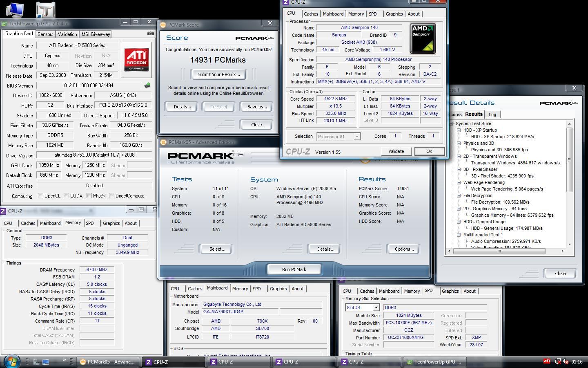Open the Computer desktop icon
The height and width of the screenshot is (368, 588).
click(x=15, y=9)
